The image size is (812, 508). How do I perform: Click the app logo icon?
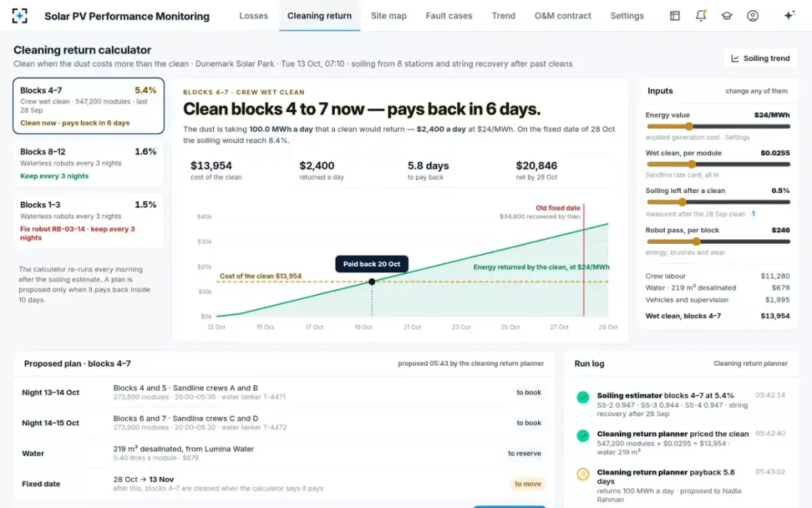coord(20,16)
